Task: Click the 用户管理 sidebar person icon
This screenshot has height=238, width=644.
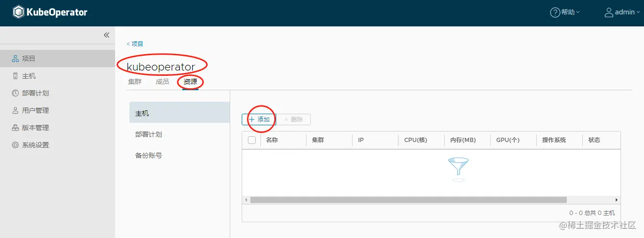Action: point(15,110)
